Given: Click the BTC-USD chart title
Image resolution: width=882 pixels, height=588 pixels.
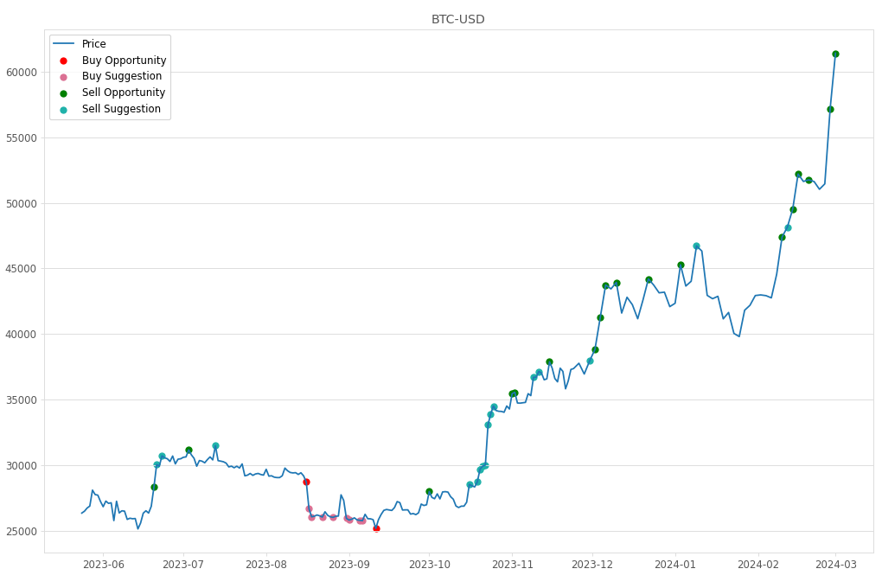Looking at the screenshot, I should (458, 20).
